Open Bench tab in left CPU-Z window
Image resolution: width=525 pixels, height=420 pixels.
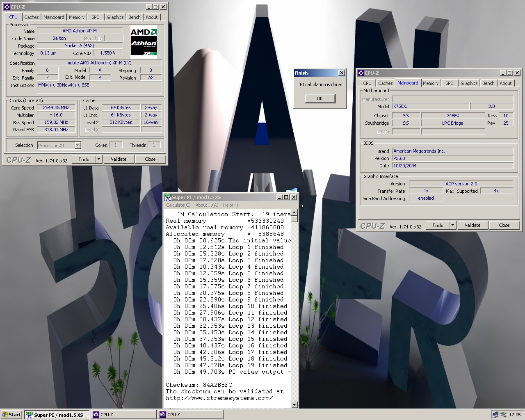pyautogui.click(x=135, y=17)
